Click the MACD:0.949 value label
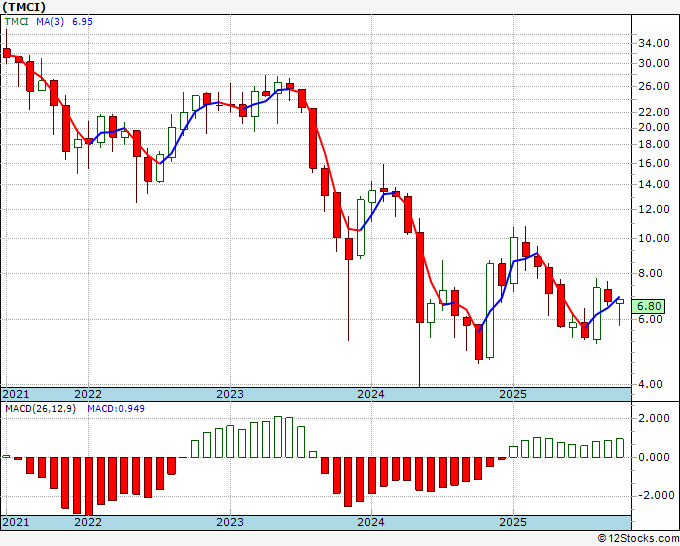 (116, 409)
